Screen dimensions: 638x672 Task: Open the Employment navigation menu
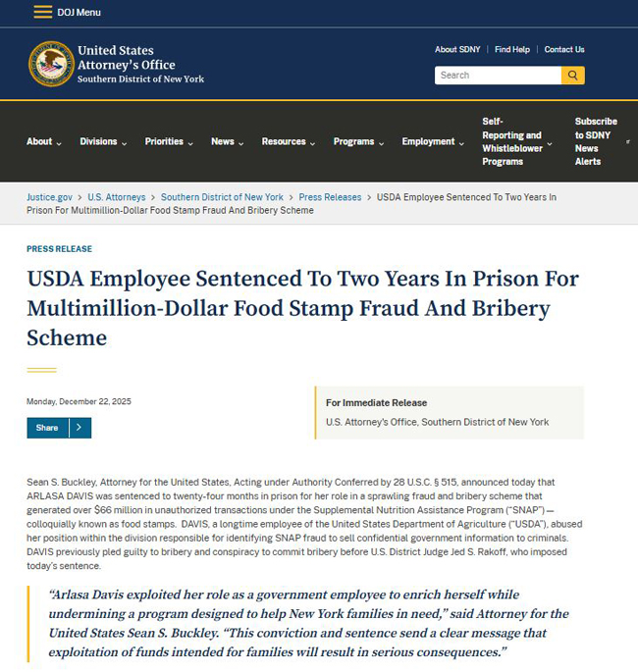pyautogui.click(x=432, y=141)
